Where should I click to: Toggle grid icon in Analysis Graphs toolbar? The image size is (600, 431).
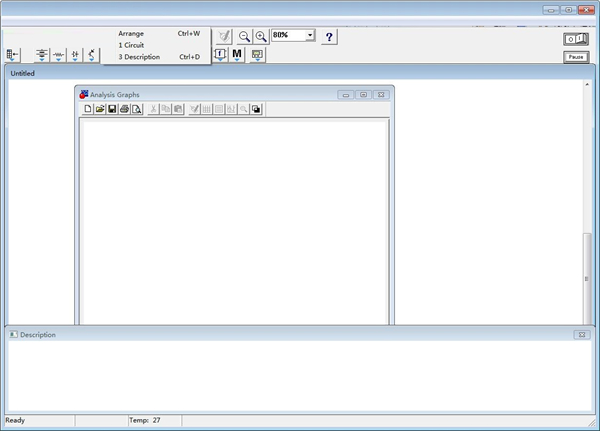207,109
